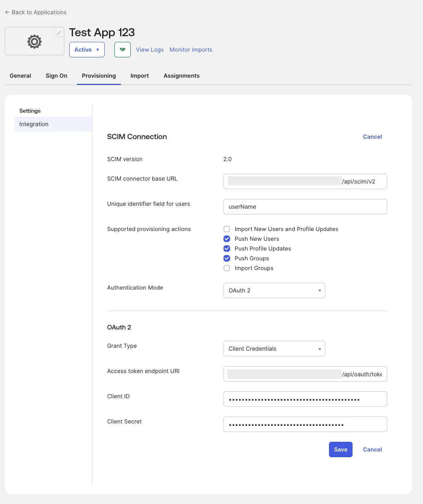Click the Client Secret field
Viewport: 423px width, 504px height.
click(305, 424)
